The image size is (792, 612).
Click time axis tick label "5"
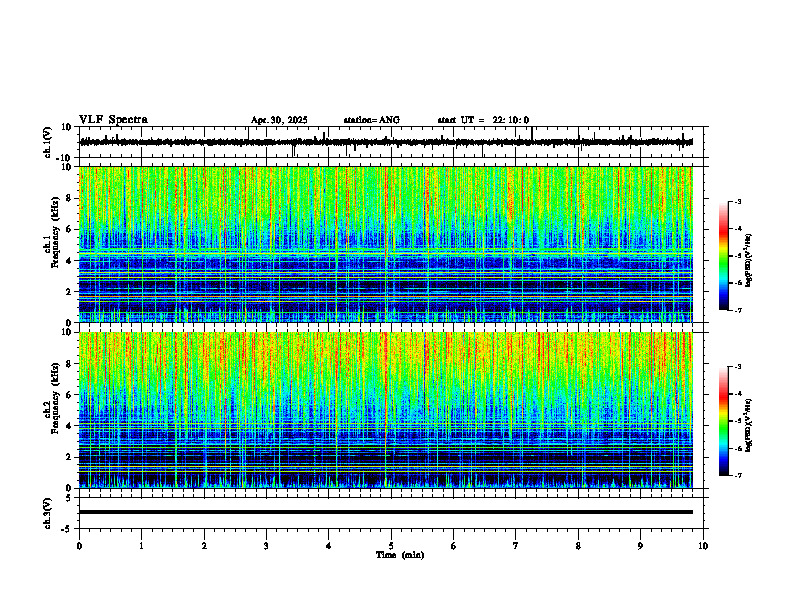[x=391, y=546]
